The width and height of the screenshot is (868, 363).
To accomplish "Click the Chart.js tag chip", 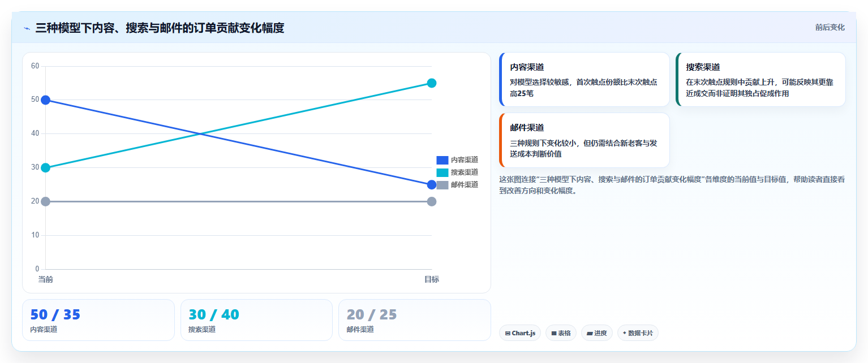I will click(520, 333).
